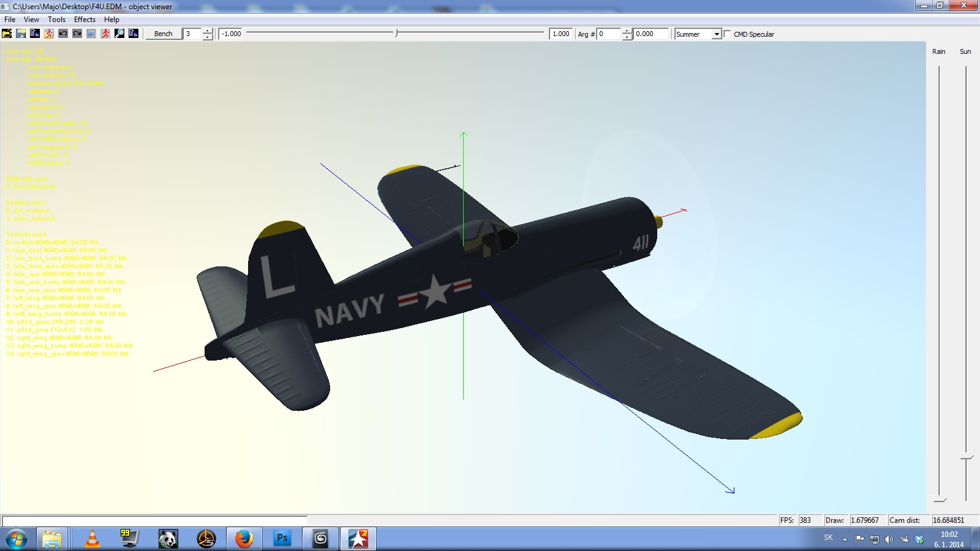The width and height of the screenshot is (980, 551).
Task: Increase the Bench count spinner value
Action: tap(208, 31)
